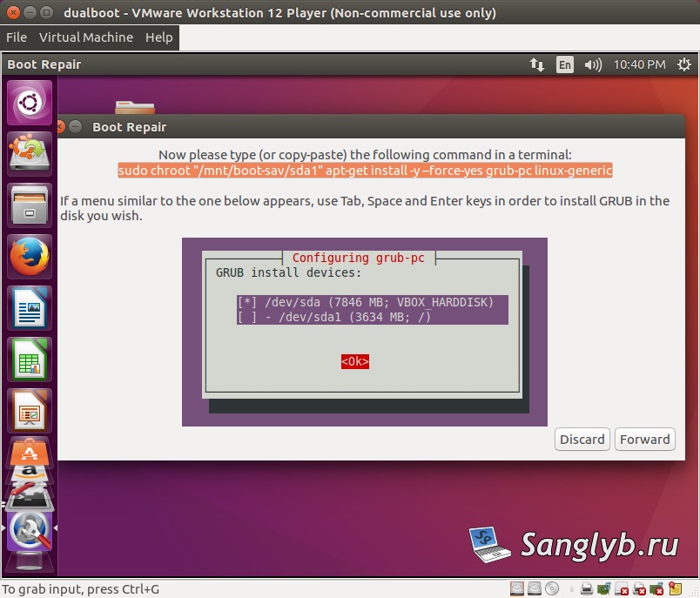Click the connected sound card status icon
Image resolution: width=700 pixels, height=598 pixels.
pyautogui.click(x=603, y=588)
